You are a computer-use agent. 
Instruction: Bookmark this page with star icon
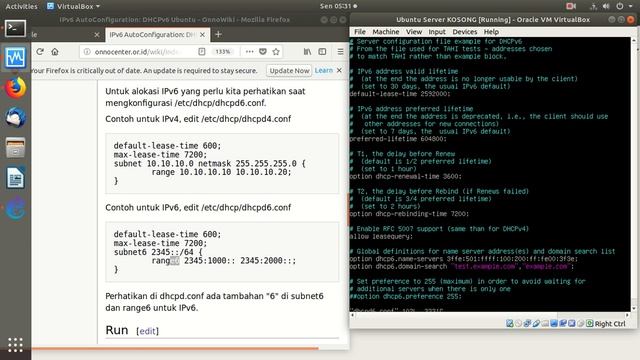(x=276, y=51)
